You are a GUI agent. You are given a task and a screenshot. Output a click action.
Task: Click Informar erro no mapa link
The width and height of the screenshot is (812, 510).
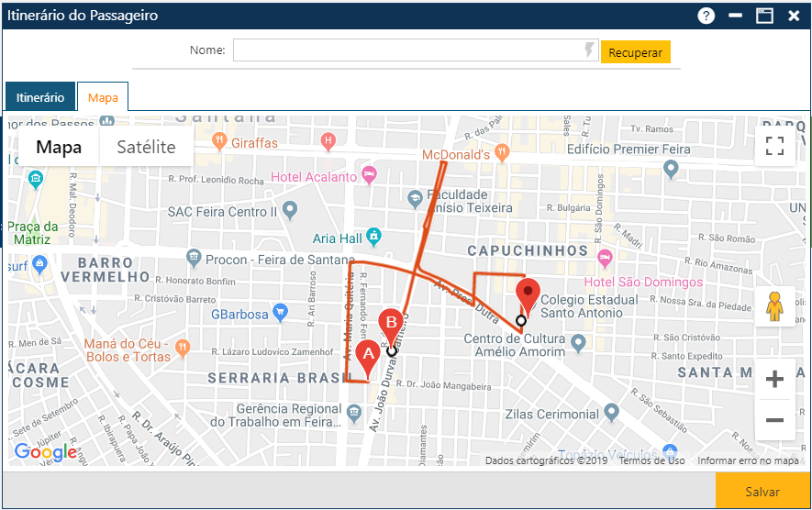[748, 460]
